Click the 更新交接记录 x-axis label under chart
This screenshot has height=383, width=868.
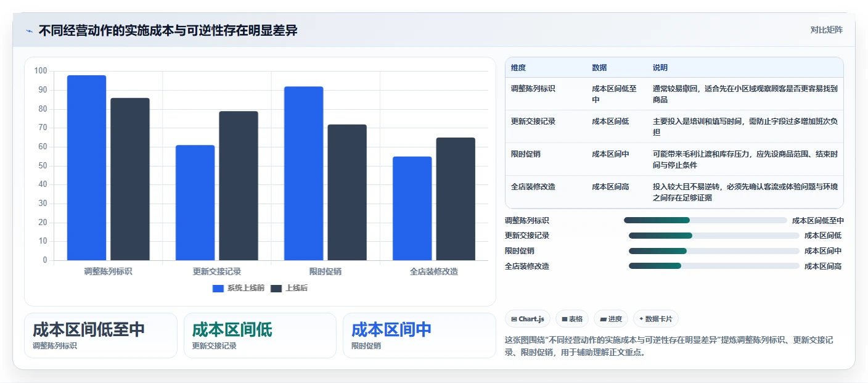(x=217, y=271)
